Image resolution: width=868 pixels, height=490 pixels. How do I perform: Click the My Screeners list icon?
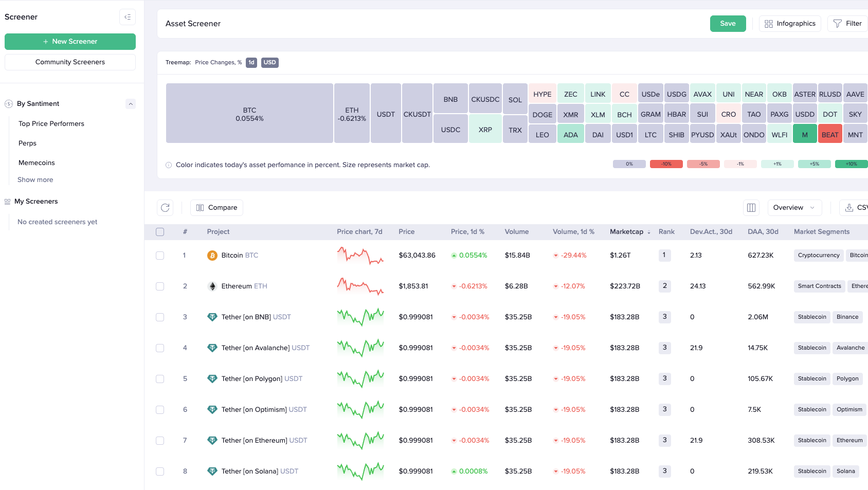click(8, 202)
